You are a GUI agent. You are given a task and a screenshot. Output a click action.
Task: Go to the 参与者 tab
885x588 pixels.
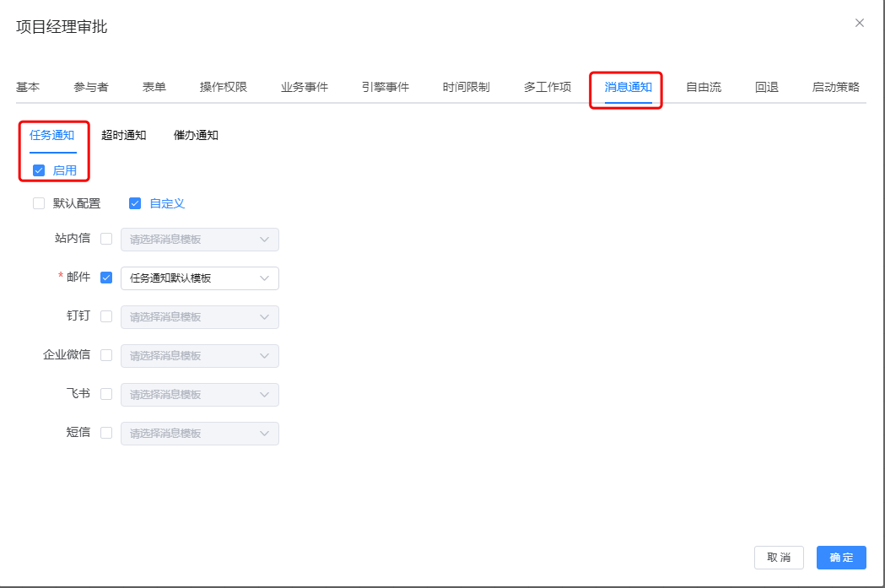[91, 87]
